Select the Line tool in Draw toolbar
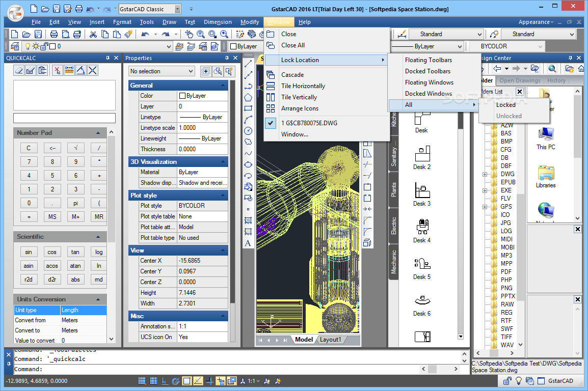The image size is (588, 391). point(248,64)
